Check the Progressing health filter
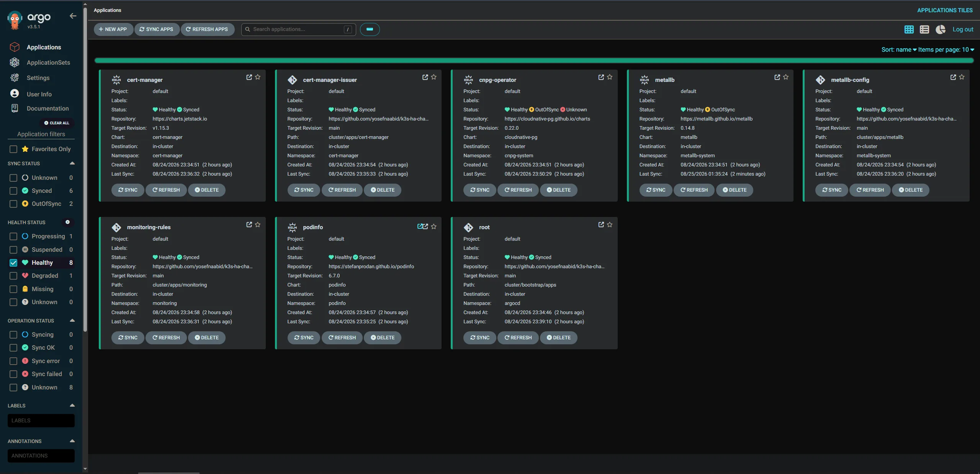Viewport: 980px width, 474px height. point(13,236)
